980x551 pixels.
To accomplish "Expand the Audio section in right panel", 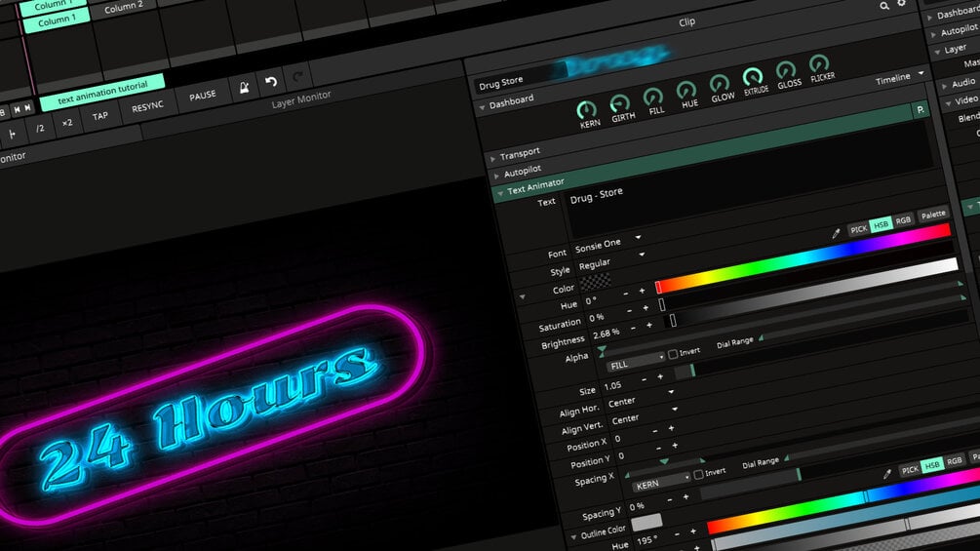I will click(x=945, y=86).
